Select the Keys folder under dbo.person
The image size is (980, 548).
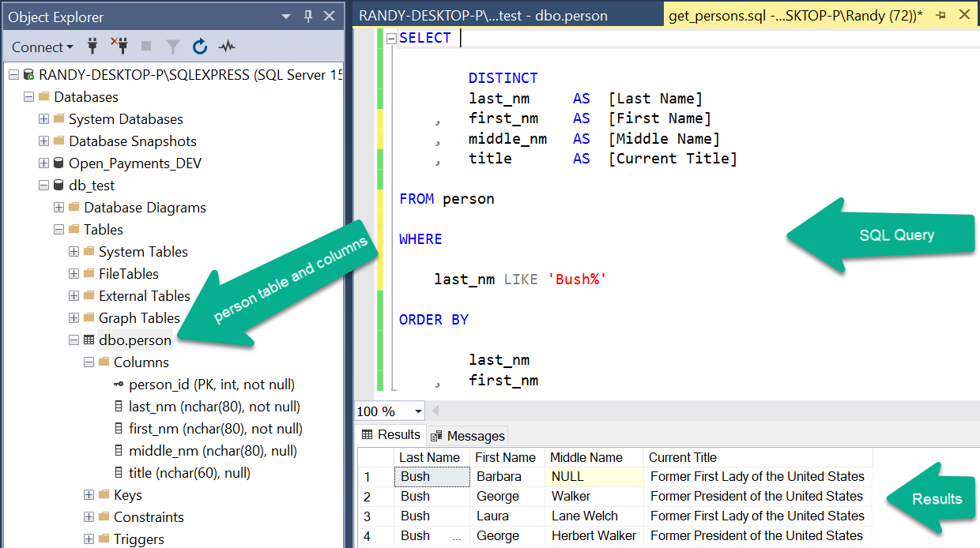point(127,495)
